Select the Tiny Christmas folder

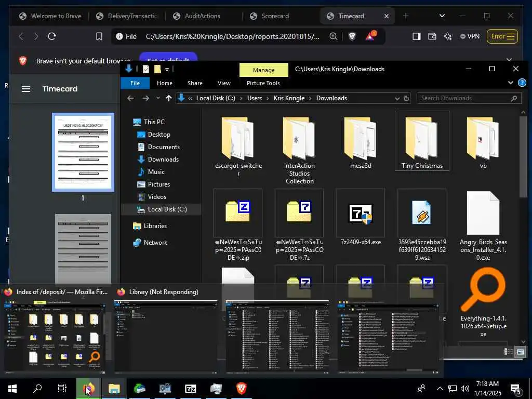tap(422, 141)
